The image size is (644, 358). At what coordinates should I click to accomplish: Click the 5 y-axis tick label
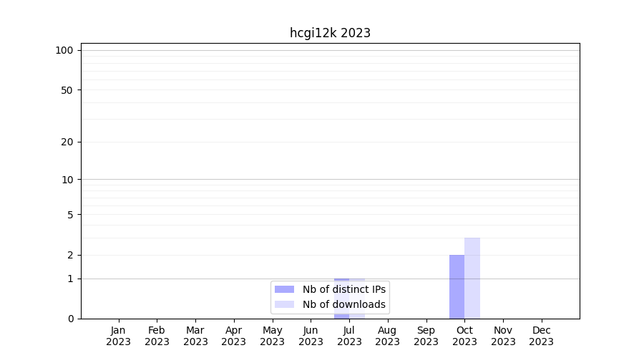(69, 215)
